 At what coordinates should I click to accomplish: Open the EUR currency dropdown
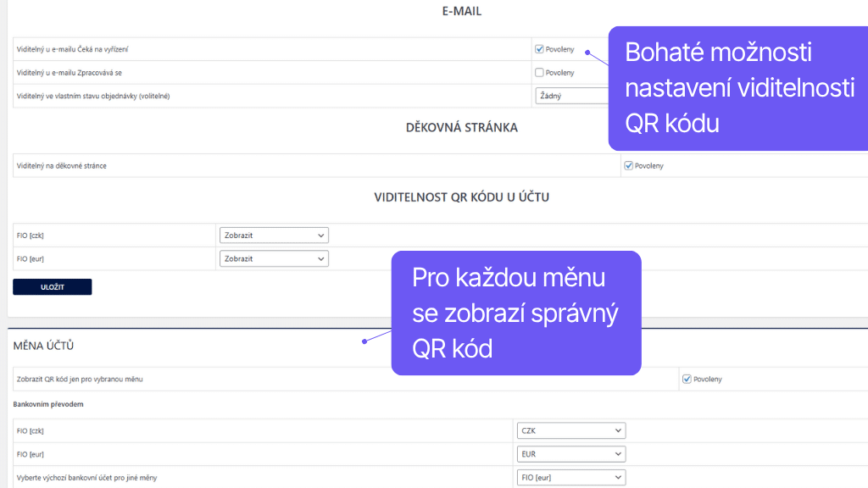coord(571,454)
